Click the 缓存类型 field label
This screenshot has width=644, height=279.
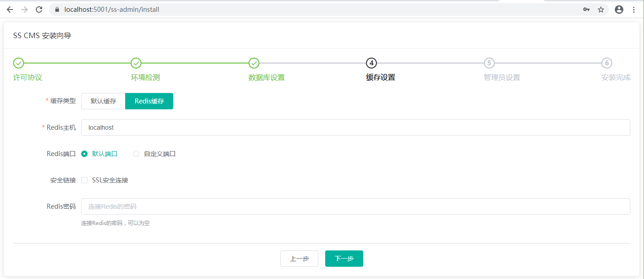tap(63, 101)
